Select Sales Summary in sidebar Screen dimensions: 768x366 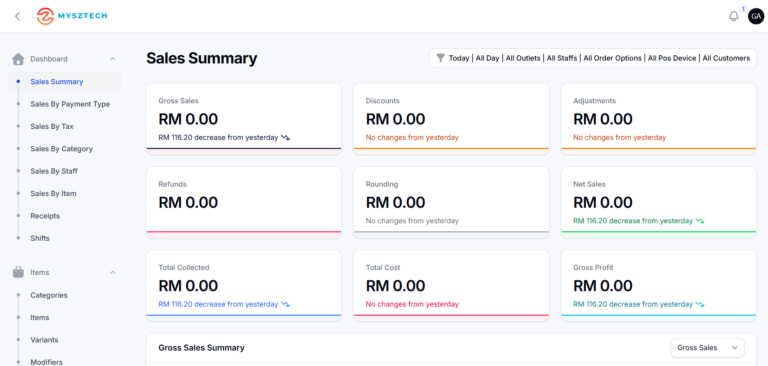(x=65, y=82)
